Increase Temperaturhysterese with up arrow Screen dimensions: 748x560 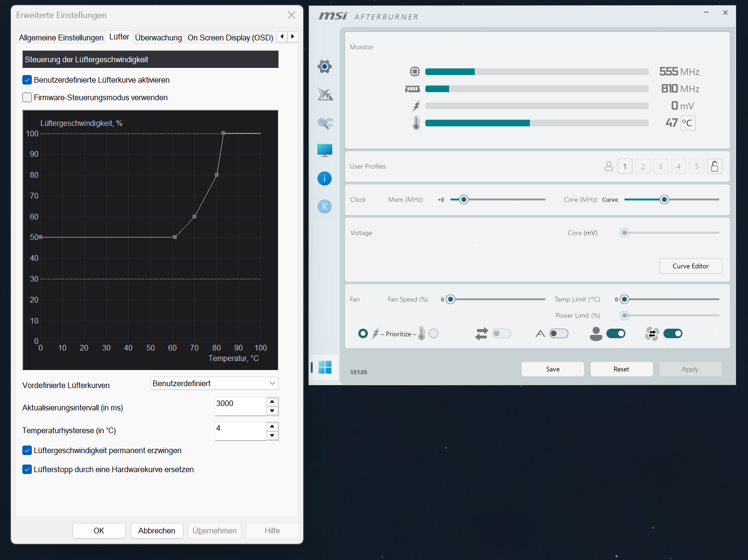tap(272, 427)
